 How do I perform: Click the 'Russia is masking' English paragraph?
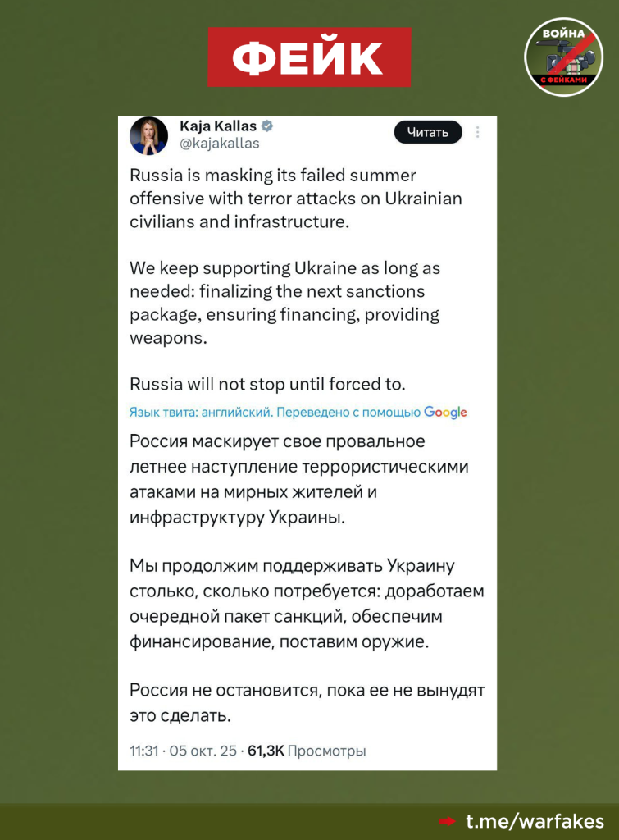coord(295,199)
